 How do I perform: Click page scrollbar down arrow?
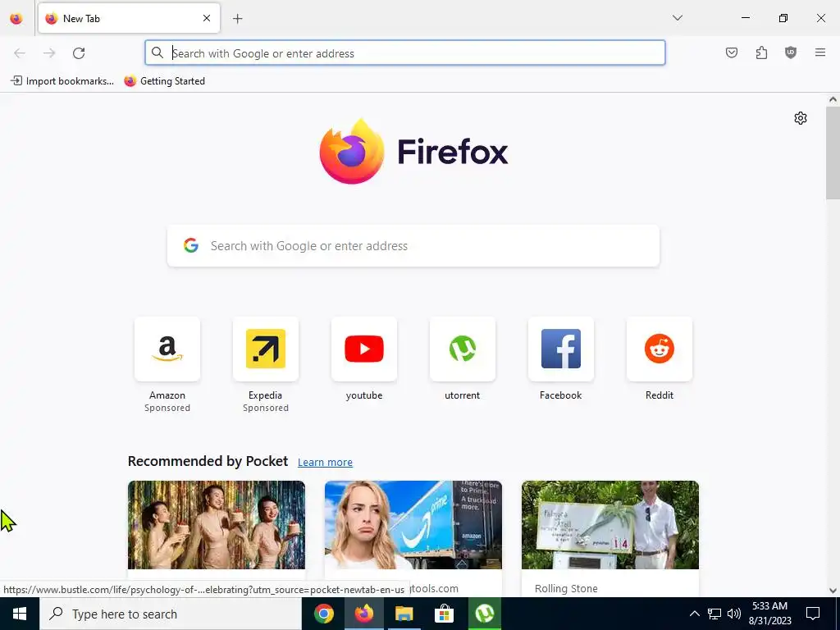tap(833, 591)
